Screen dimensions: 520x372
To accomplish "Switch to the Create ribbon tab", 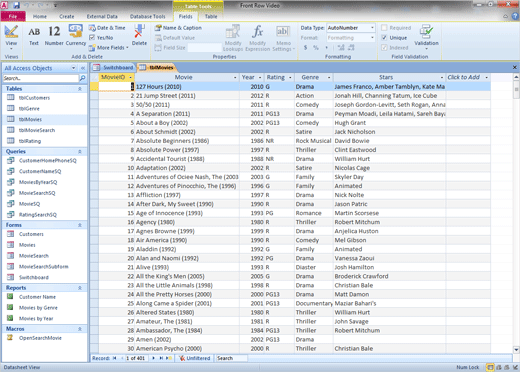I will [x=67, y=16].
